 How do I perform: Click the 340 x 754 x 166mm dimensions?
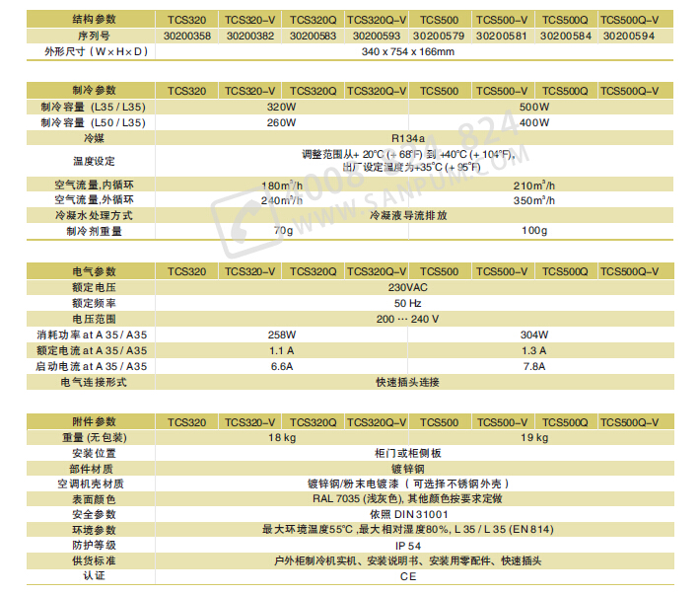[408, 51]
